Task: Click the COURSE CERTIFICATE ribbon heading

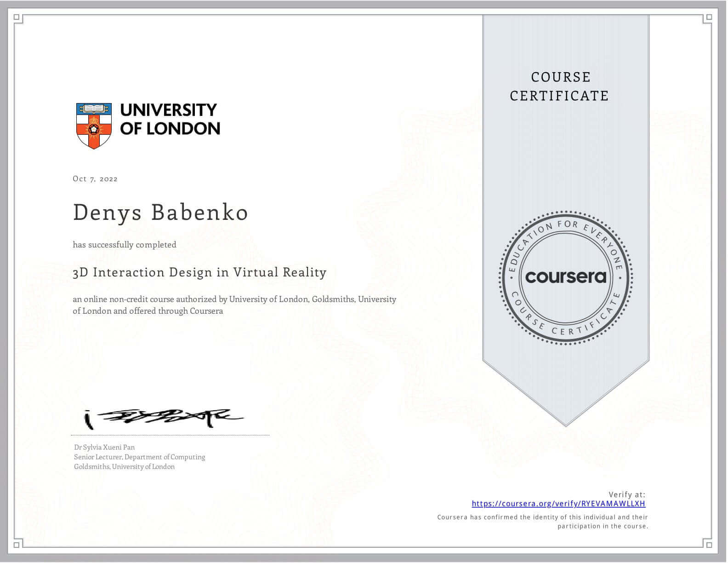Action: point(559,86)
